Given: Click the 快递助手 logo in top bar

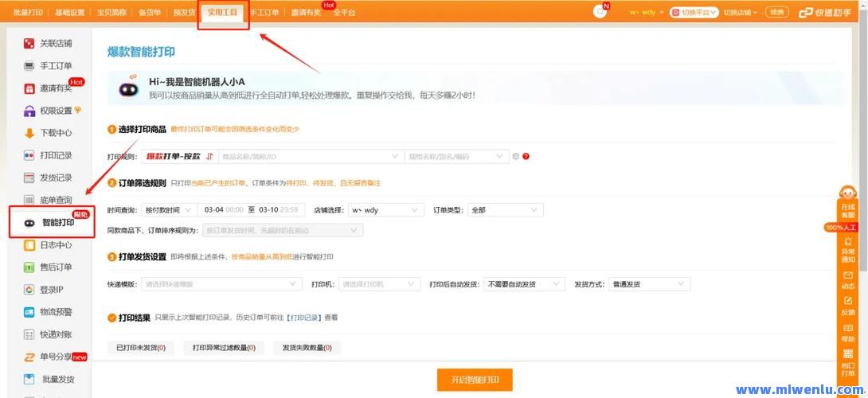Looking at the screenshot, I should click(x=824, y=12).
